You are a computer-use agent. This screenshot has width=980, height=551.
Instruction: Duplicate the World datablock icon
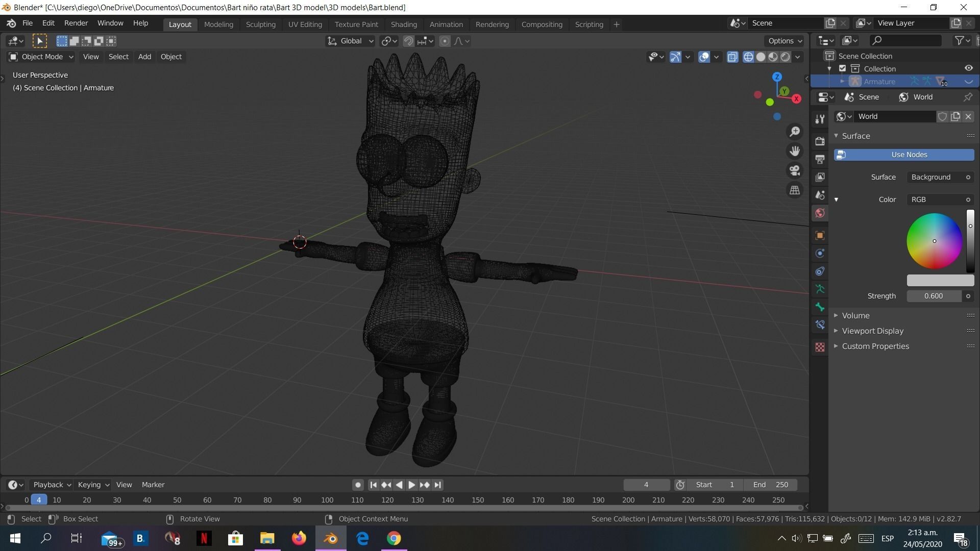coord(955,116)
